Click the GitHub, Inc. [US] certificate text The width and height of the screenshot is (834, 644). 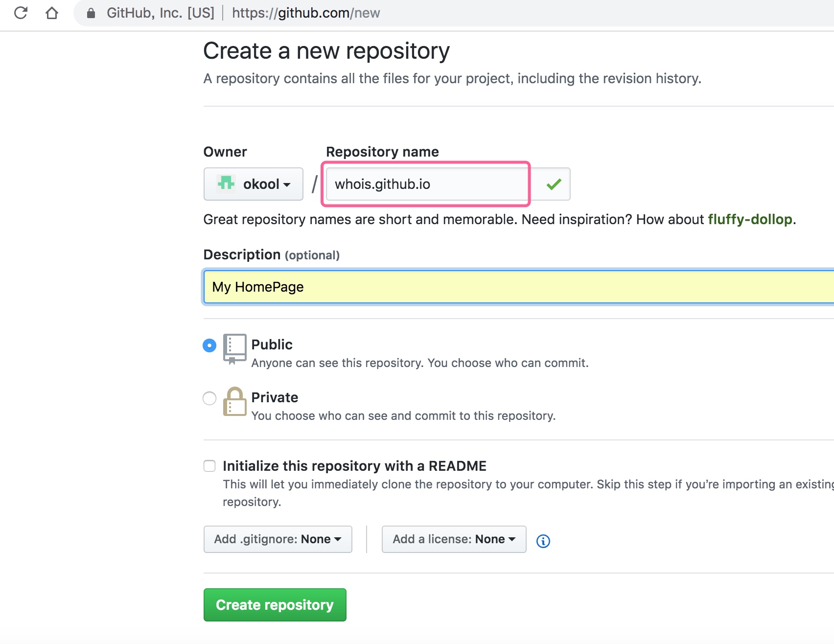pyautogui.click(x=161, y=13)
